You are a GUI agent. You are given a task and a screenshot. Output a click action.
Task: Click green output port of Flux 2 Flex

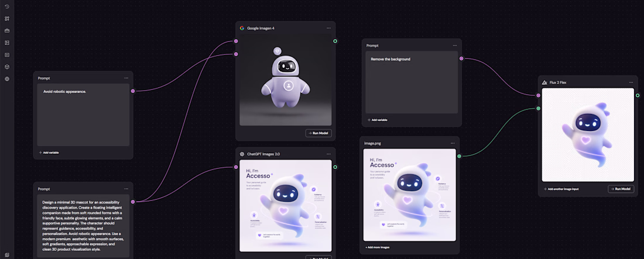pyautogui.click(x=638, y=95)
